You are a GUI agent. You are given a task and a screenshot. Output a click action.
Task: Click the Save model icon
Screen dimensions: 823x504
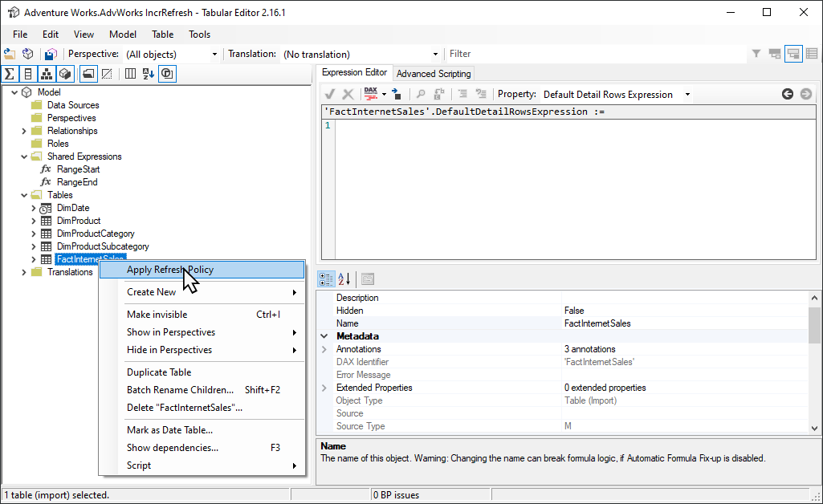[x=50, y=54]
